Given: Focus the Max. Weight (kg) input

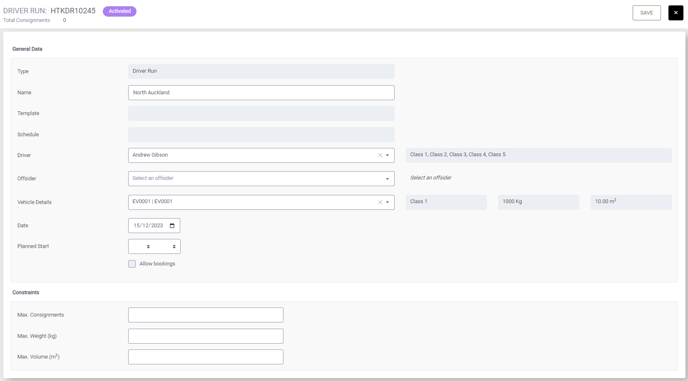Looking at the screenshot, I should coord(206,336).
